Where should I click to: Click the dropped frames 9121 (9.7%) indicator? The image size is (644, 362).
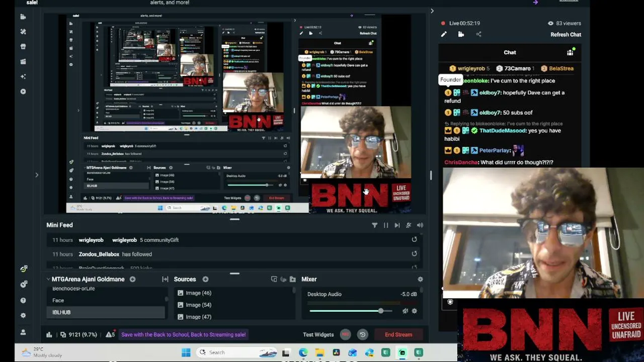coord(78,334)
